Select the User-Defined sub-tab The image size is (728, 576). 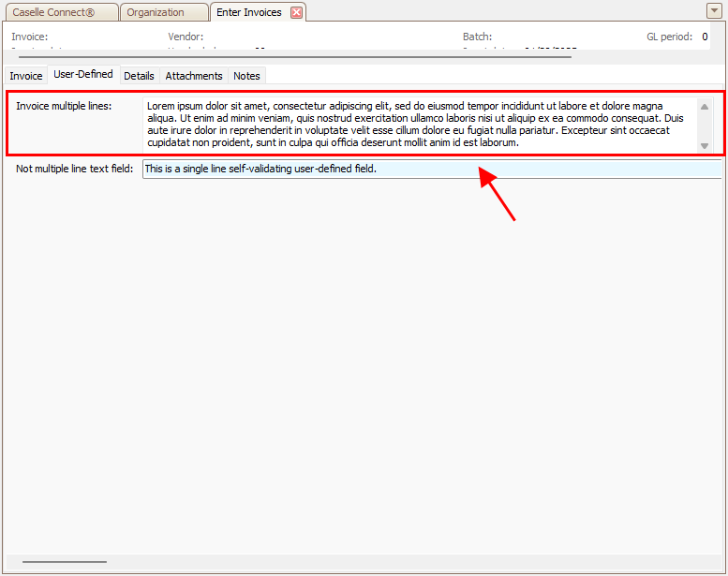[x=83, y=74]
